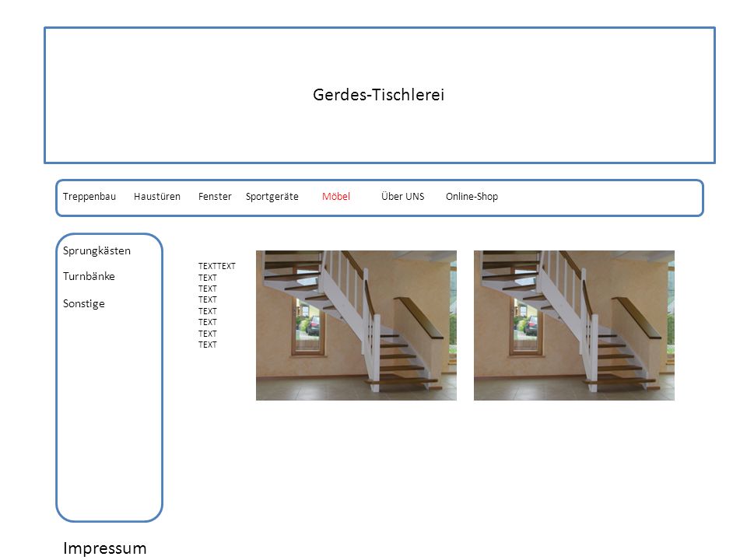Open the Über UNS page
The width and height of the screenshot is (747, 560).
[x=402, y=196]
